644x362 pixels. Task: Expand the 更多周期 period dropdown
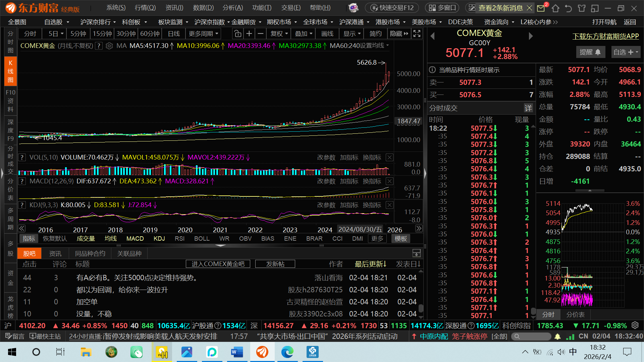point(203,34)
